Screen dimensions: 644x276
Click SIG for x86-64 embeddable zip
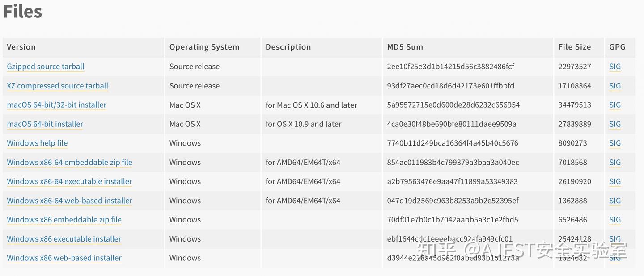pyautogui.click(x=615, y=162)
